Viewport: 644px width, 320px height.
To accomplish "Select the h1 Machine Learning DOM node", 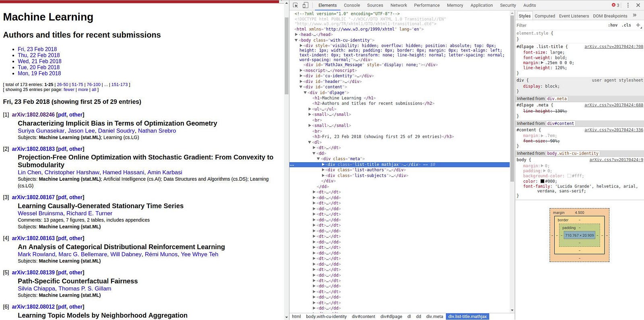I will pos(344,98).
